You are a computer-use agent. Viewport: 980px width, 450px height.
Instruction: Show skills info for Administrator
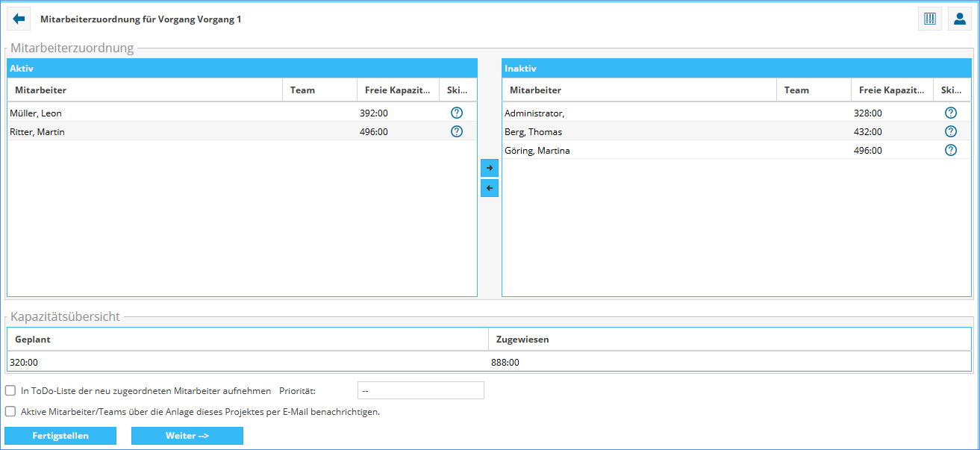[951, 113]
